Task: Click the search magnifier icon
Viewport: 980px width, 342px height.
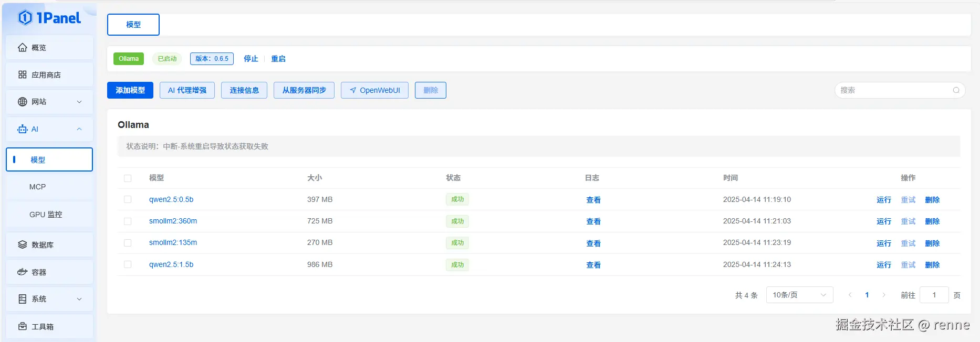Action: pyautogui.click(x=956, y=90)
